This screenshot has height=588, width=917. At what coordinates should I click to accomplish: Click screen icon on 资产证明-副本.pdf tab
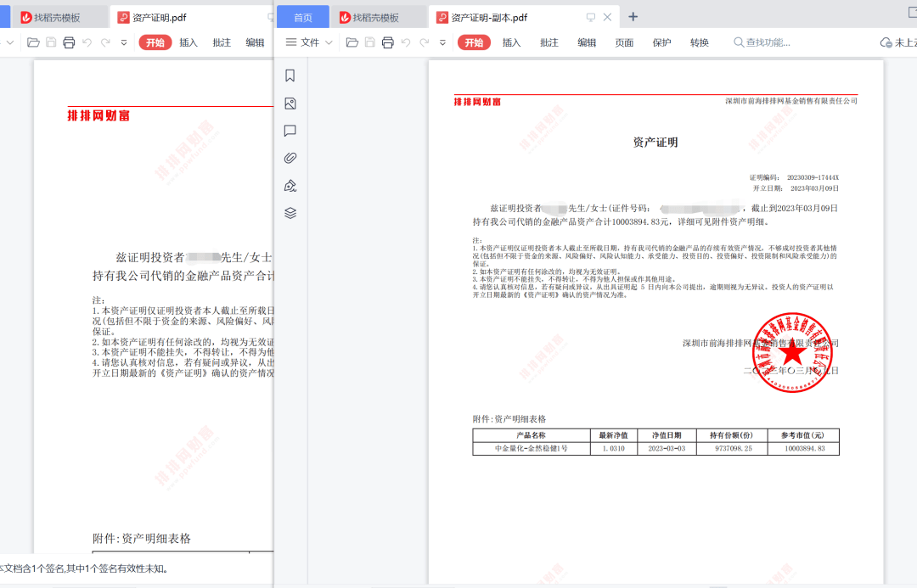[x=591, y=18]
